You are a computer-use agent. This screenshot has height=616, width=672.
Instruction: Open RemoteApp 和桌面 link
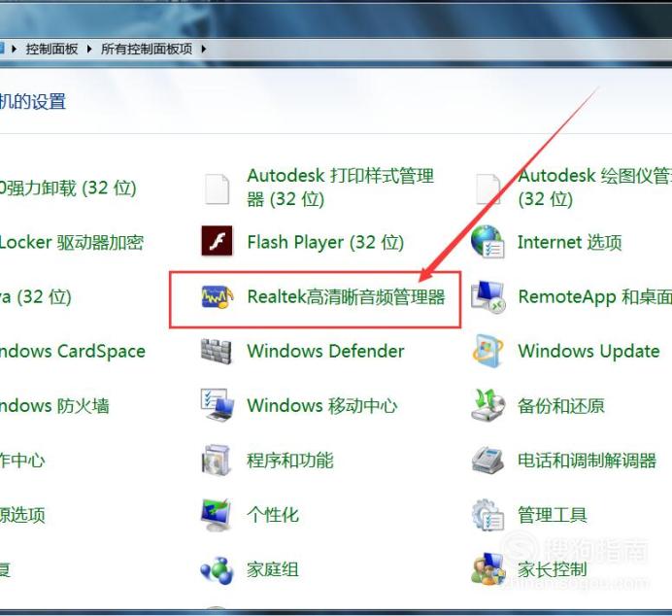point(595,296)
